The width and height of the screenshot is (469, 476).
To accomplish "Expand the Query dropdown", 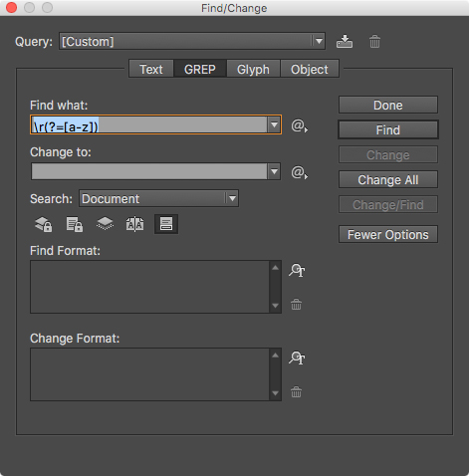I will [x=319, y=41].
